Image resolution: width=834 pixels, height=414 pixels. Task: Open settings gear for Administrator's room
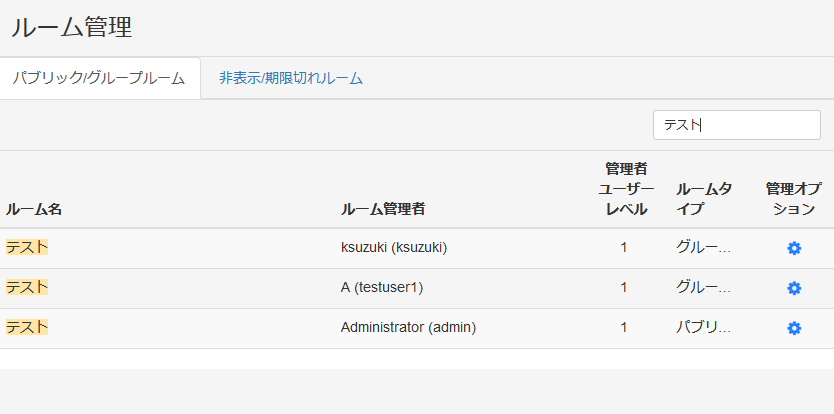(794, 328)
